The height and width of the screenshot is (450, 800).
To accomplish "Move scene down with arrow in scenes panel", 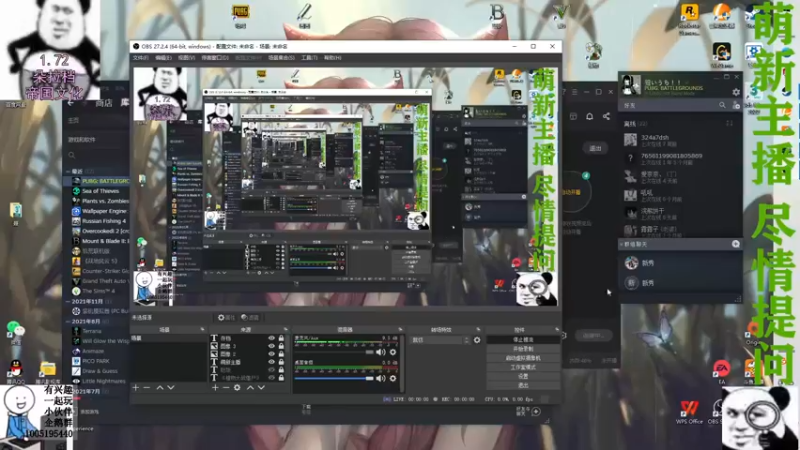I will (171, 388).
